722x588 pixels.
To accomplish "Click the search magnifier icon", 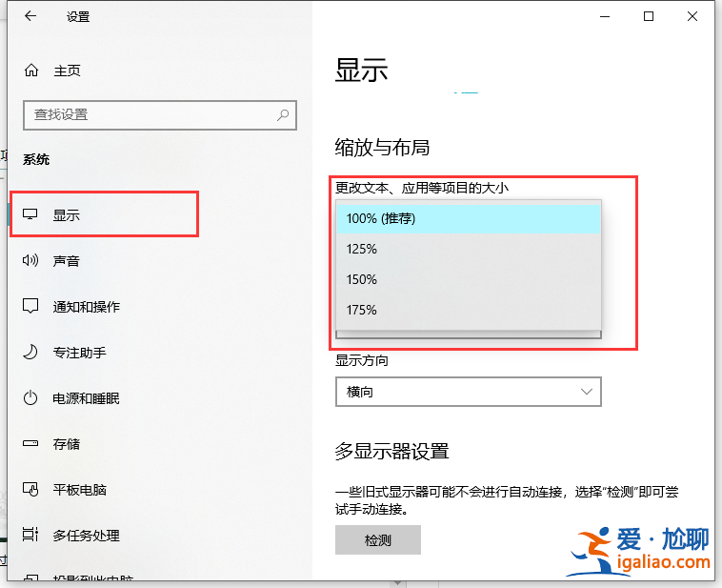I will [x=283, y=114].
